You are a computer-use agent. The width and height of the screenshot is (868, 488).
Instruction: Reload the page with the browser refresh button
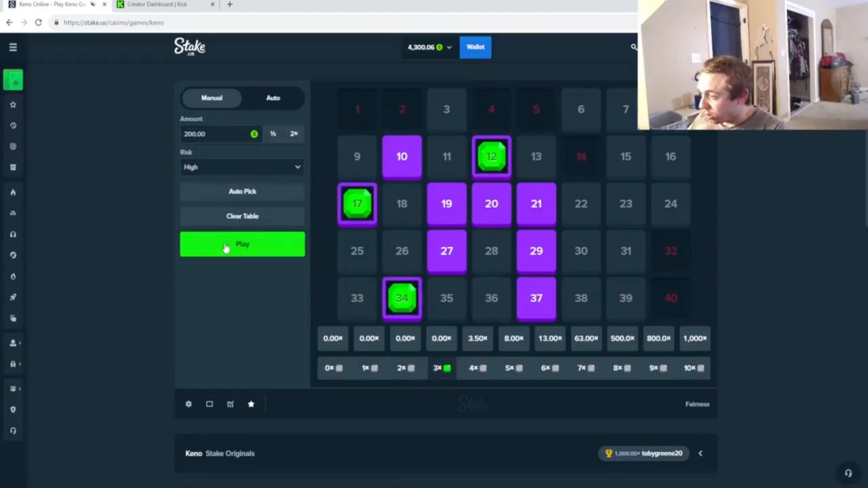pos(38,22)
